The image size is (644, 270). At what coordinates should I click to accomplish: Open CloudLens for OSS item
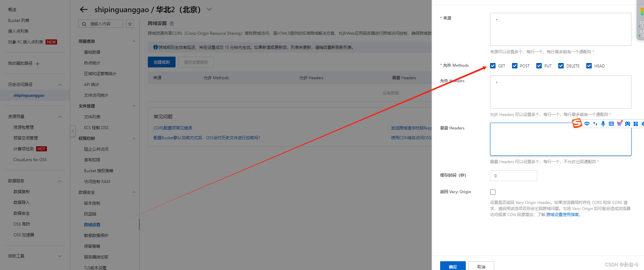point(30,160)
